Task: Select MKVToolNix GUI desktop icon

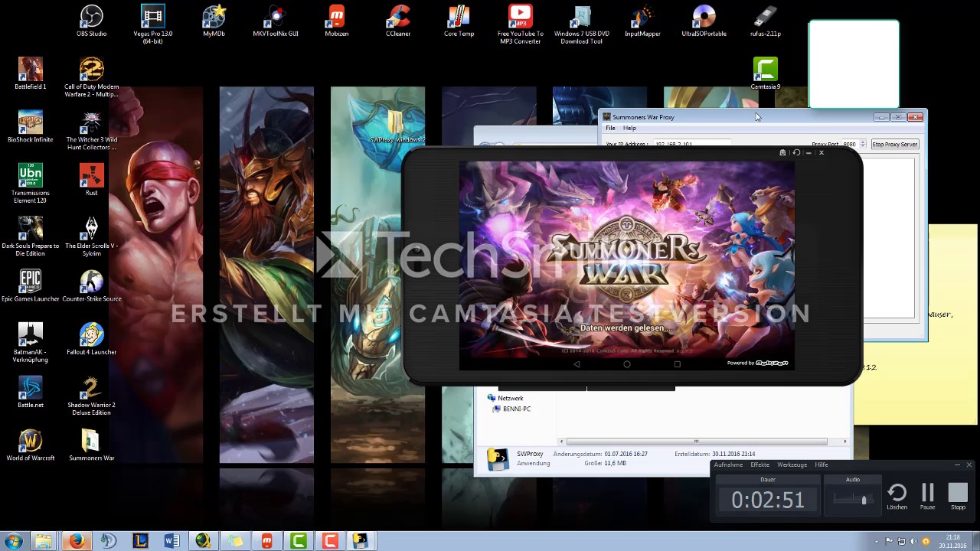Action: pyautogui.click(x=276, y=21)
